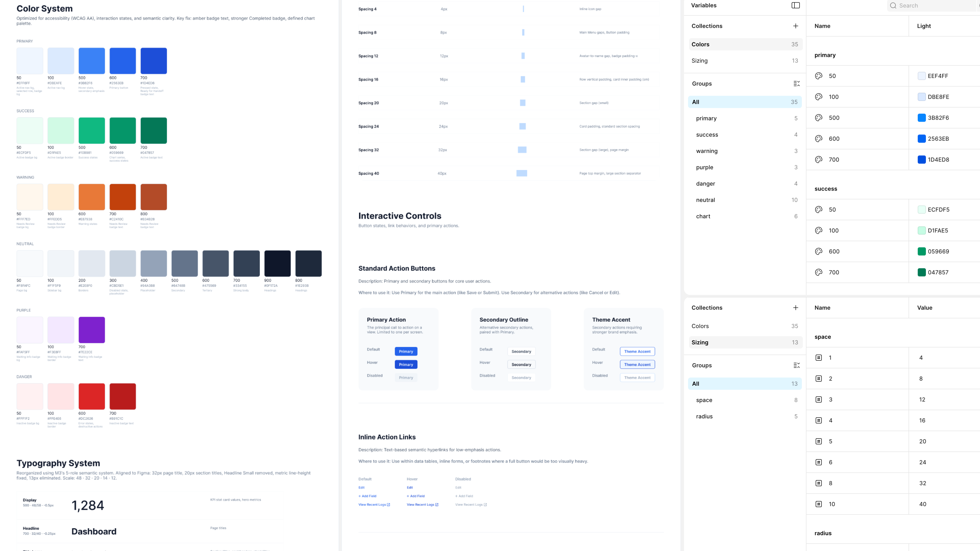
Task: Click the default Edit inline link
Action: pos(361,487)
